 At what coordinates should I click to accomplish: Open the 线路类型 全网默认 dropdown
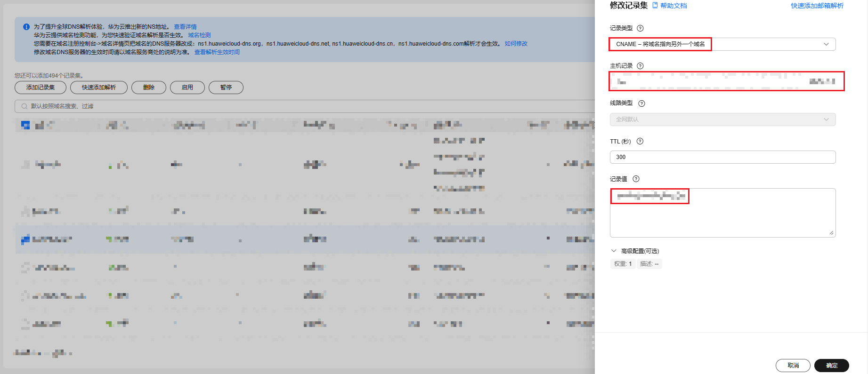click(x=722, y=119)
